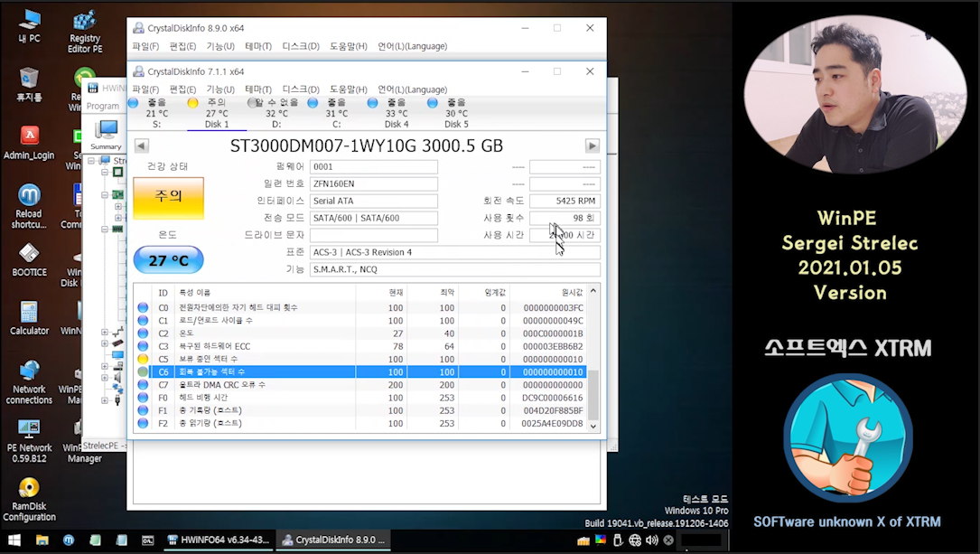Click the volume speaker tray icon
Viewport: 980px width, 554px height.
coord(652,540)
